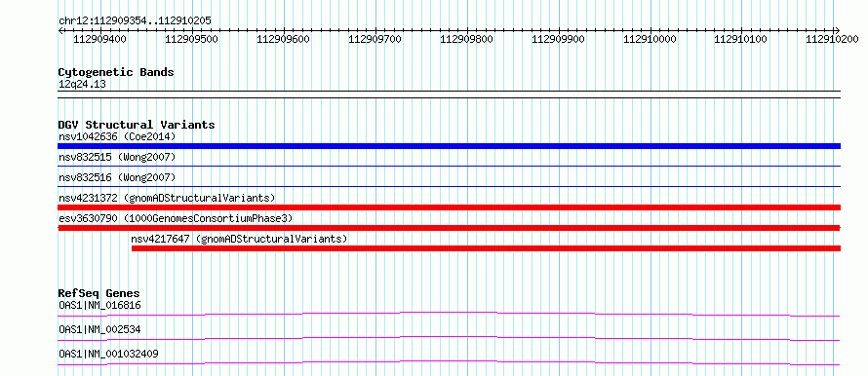
Task: Click the nsv4217647 gnomAD variant label
Action: point(239,239)
